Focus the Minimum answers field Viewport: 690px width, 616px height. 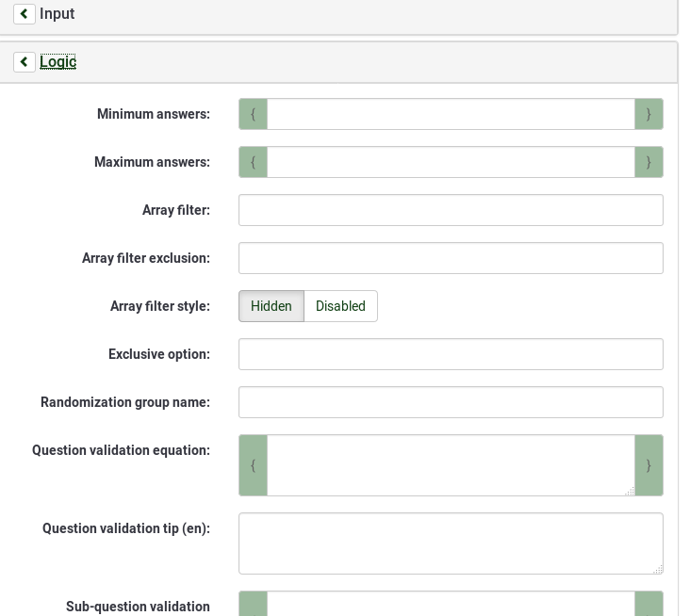pos(451,114)
